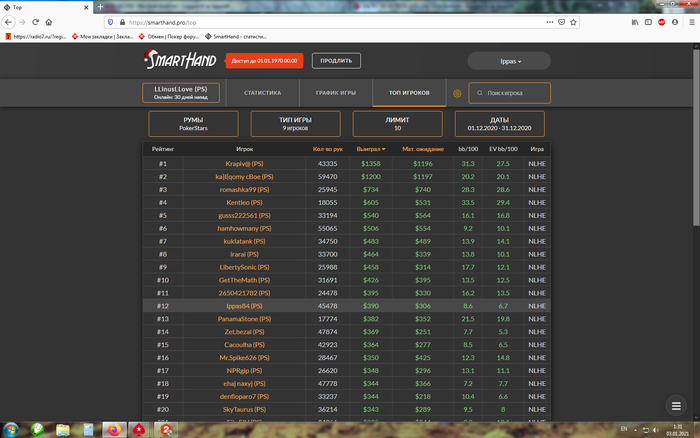Screen dimensions: 700x438
Task: Open player SkyTaurus (PS)
Action: pyautogui.click(x=244, y=409)
